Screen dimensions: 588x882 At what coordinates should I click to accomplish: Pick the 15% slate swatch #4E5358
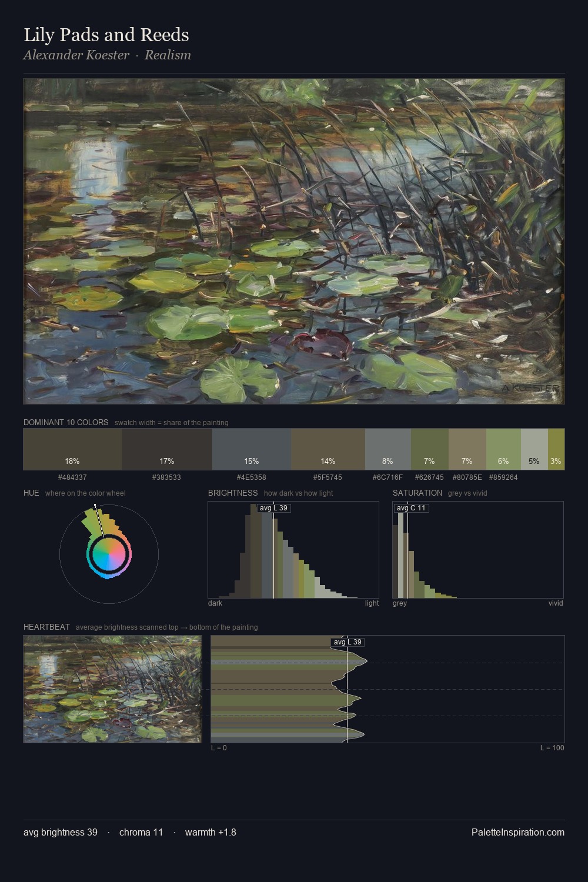click(252, 449)
